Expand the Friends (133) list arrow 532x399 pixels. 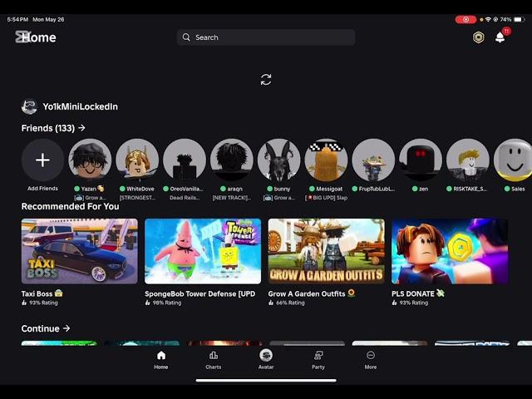[x=81, y=128]
